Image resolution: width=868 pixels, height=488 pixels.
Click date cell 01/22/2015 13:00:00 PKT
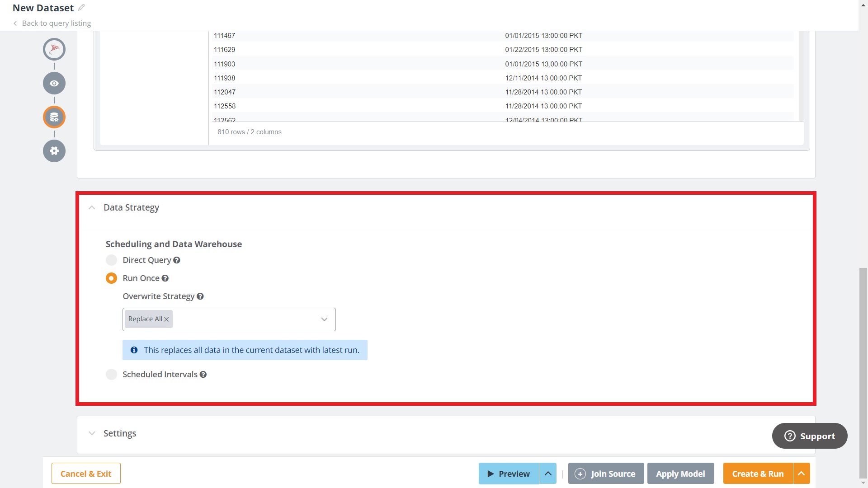tap(543, 50)
